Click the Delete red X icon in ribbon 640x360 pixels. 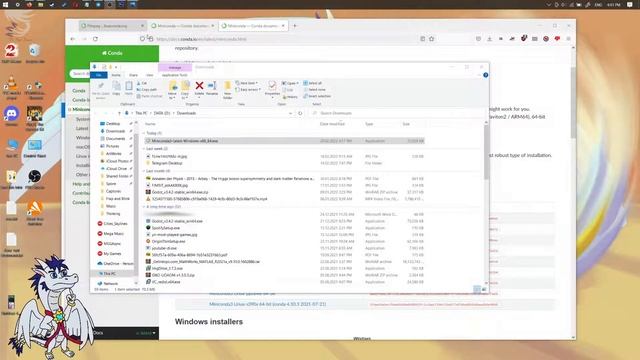click(x=199, y=86)
